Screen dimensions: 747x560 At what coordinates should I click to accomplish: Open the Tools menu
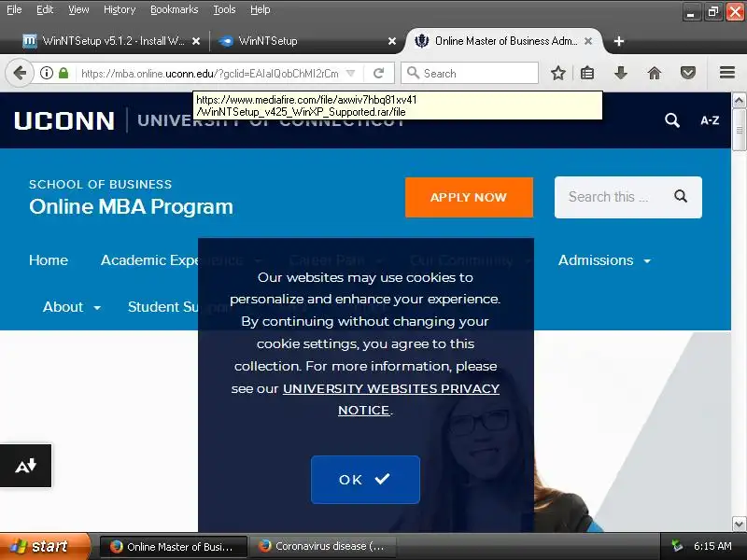click(x=224, y=9)
